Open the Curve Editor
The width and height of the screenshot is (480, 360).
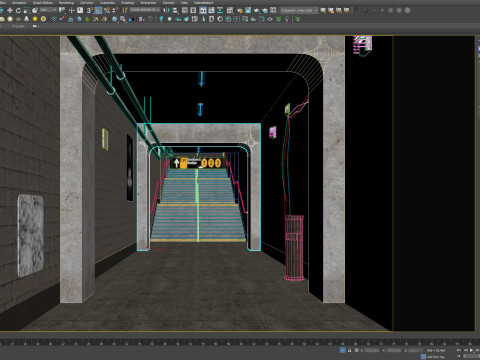(211, 10)
